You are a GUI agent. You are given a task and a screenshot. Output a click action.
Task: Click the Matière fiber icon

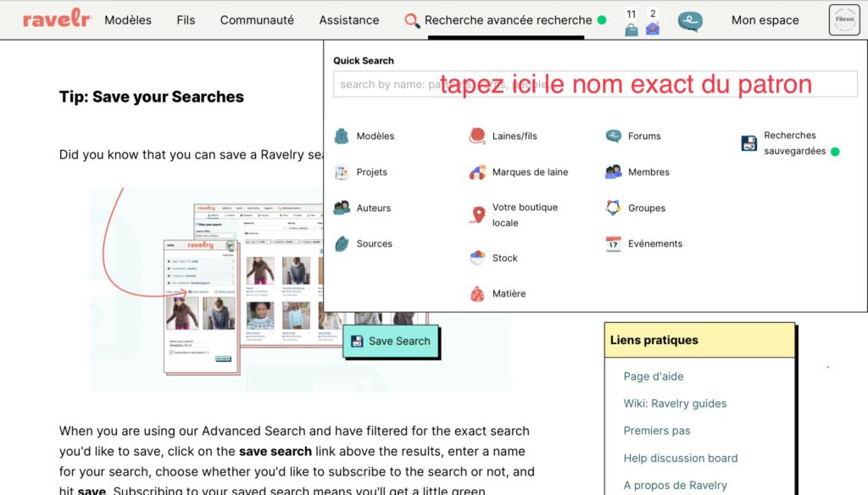click(x=477, y=293)
